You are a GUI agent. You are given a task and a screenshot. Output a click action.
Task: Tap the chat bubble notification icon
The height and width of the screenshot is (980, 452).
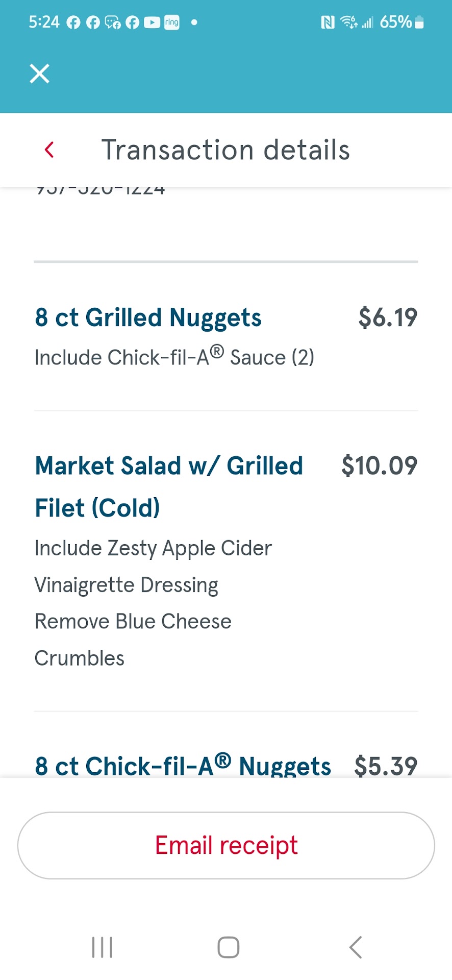click(x=112, y=22)
